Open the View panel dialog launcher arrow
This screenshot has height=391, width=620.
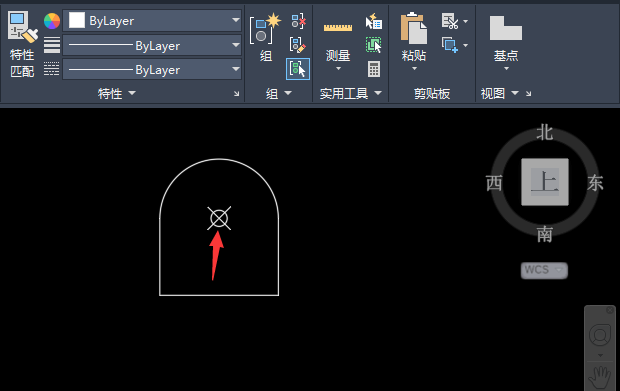(529, 94)
